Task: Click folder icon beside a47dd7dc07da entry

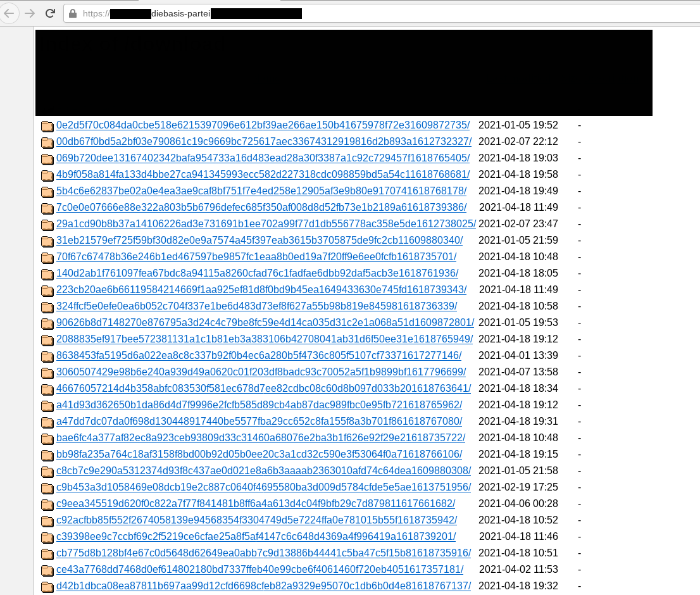Action: (47, 422)
